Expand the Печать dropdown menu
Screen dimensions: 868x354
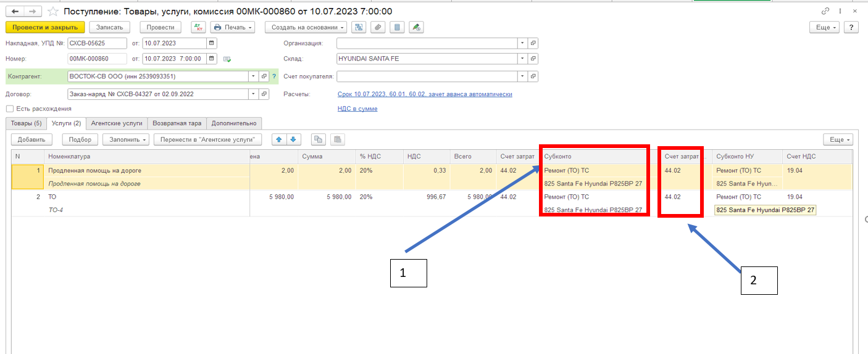232,27
